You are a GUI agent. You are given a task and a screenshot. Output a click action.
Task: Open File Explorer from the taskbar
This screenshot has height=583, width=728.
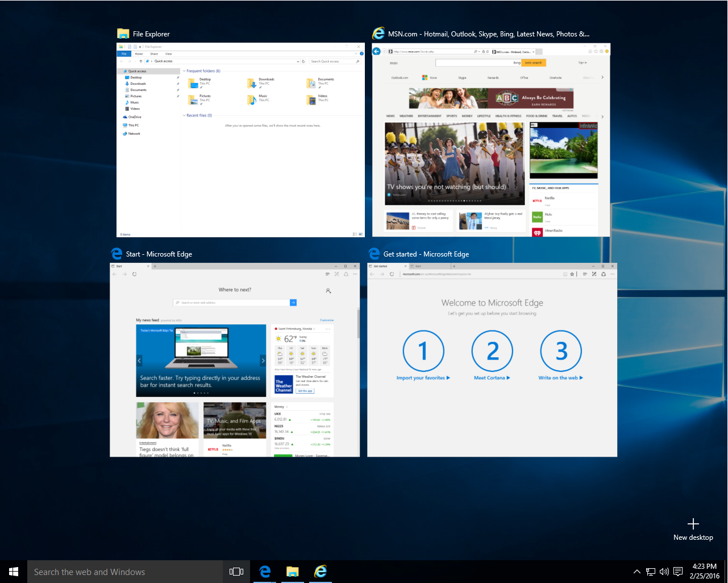(293, 572)
